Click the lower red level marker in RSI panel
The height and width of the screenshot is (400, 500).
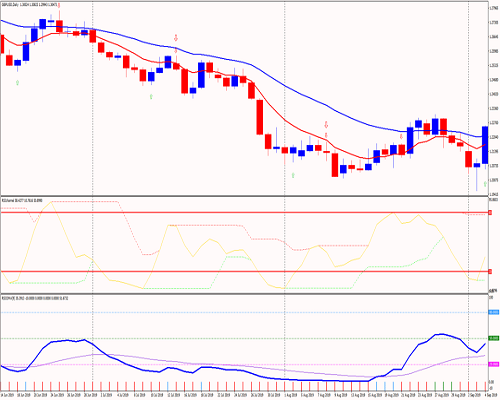tap(490, 271)
